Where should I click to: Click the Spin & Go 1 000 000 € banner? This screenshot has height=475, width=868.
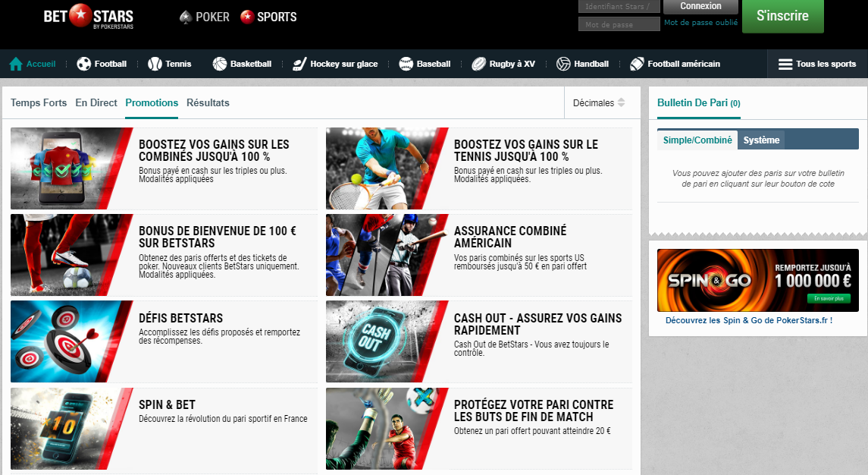(758, 280)
